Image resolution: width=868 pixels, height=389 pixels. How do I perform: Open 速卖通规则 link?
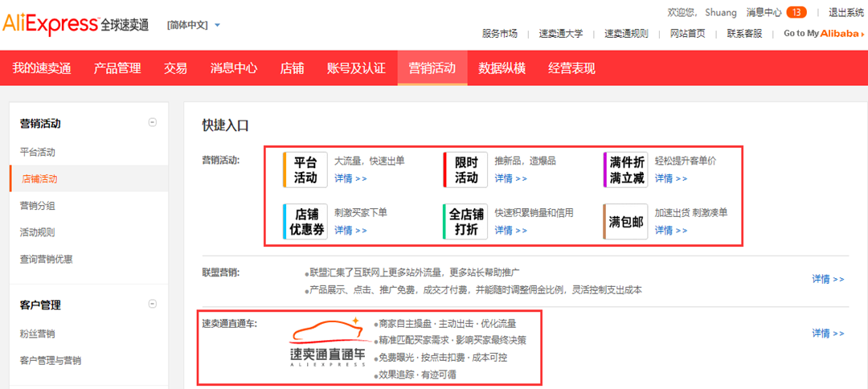[626, 33]
